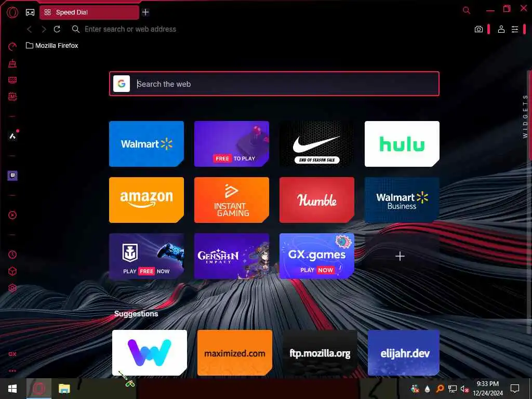Screen dimensions: 532x399
Task: Open the Mozilla Firefox bookmarks folder
Action: [x=52, y=46]
